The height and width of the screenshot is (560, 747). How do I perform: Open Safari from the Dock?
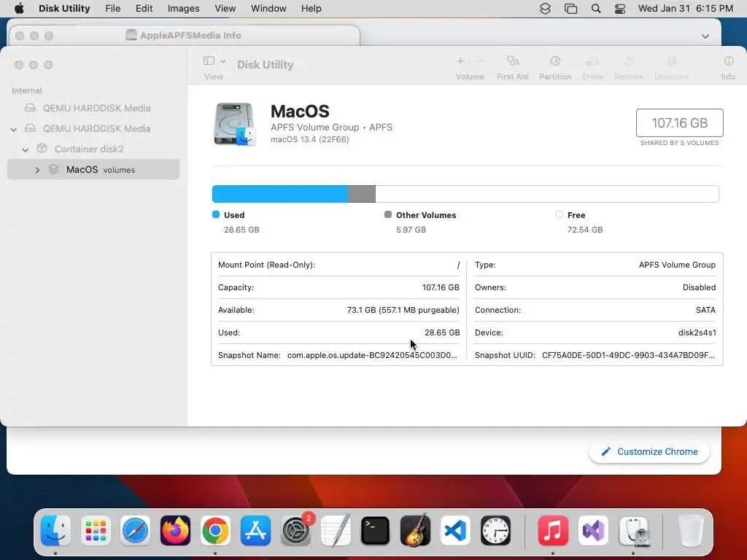tap(135, 531)
